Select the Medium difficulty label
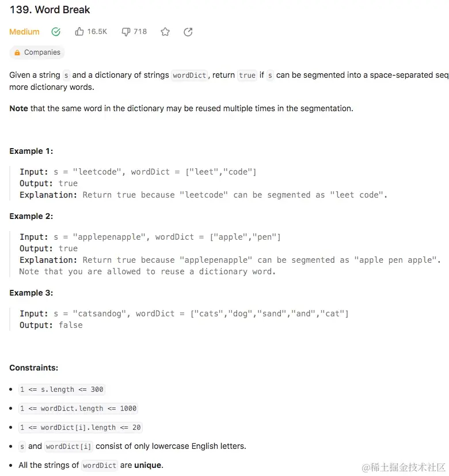This screenshot has height=476, width=449. pyautogui.click(x=25, y=32)
